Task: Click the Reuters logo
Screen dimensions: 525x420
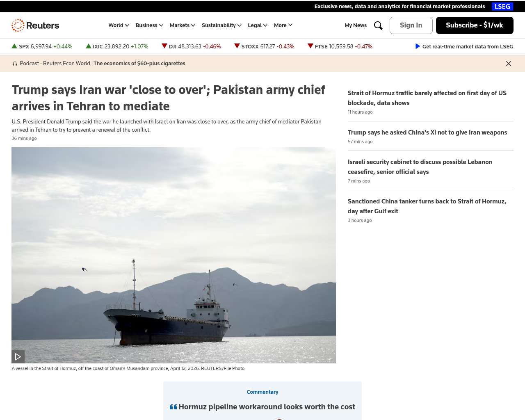Action: click(35, 25)
